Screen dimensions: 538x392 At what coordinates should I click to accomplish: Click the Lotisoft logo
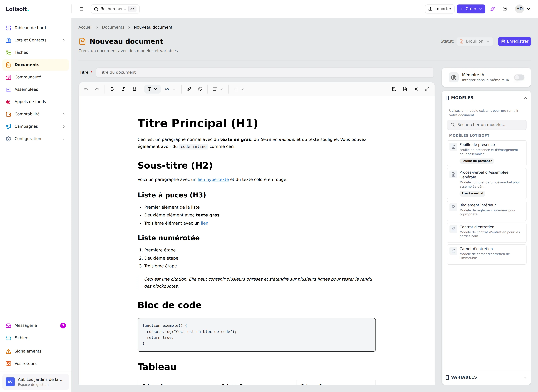coord(18,9)
